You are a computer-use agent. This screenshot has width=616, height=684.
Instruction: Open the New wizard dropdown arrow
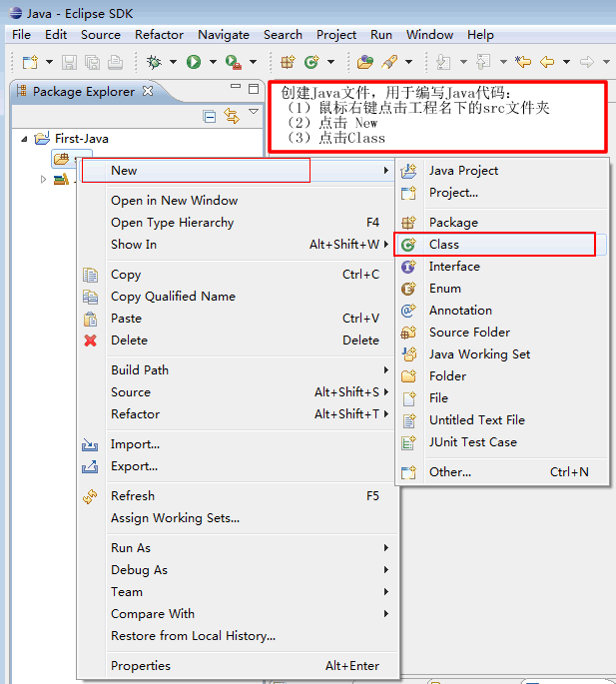pyautogui.click(x=49, y=62)
